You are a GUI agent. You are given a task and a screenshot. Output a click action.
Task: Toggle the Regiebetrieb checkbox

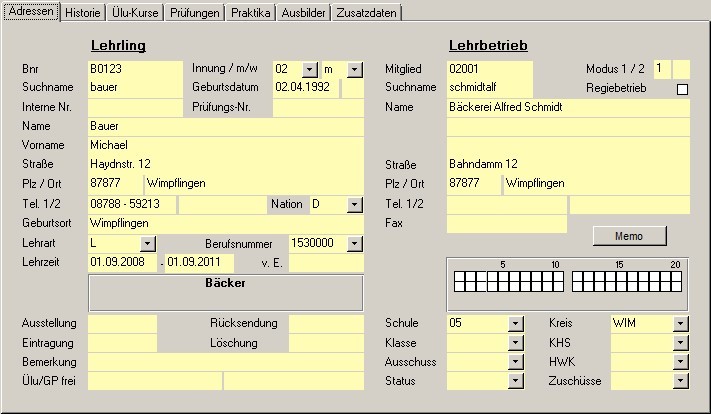point(682,89)
